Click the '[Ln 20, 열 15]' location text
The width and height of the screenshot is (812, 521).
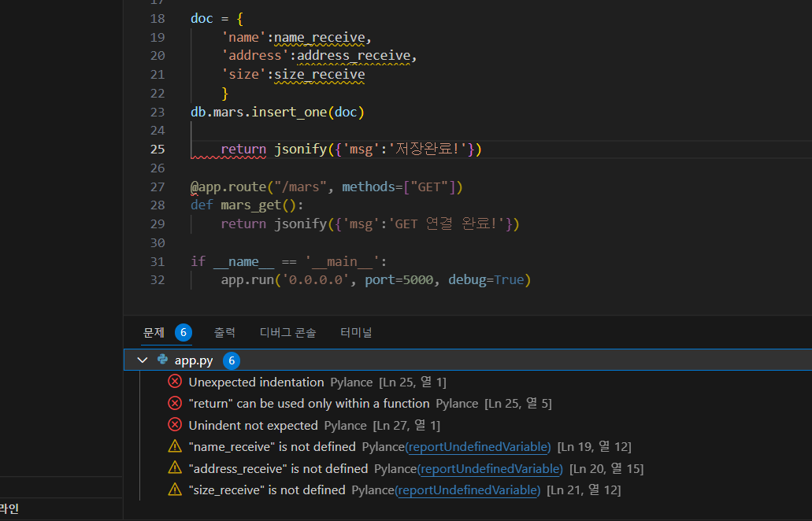606,469
